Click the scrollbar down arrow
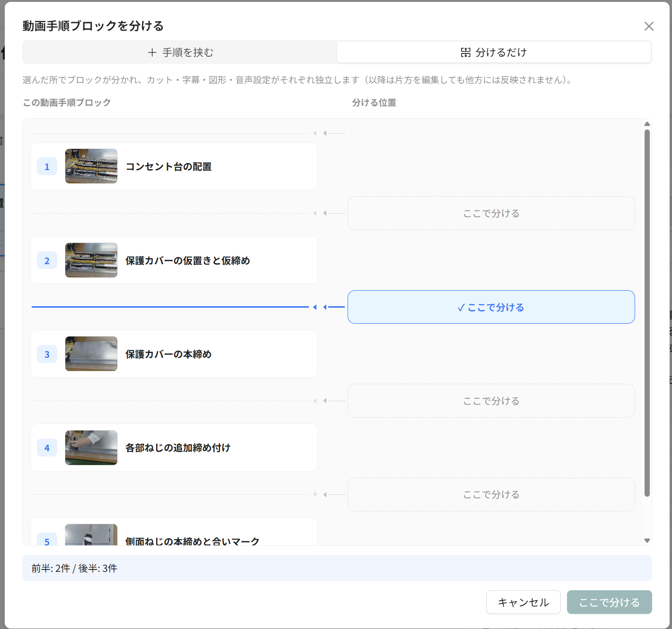 click(647, 540)
